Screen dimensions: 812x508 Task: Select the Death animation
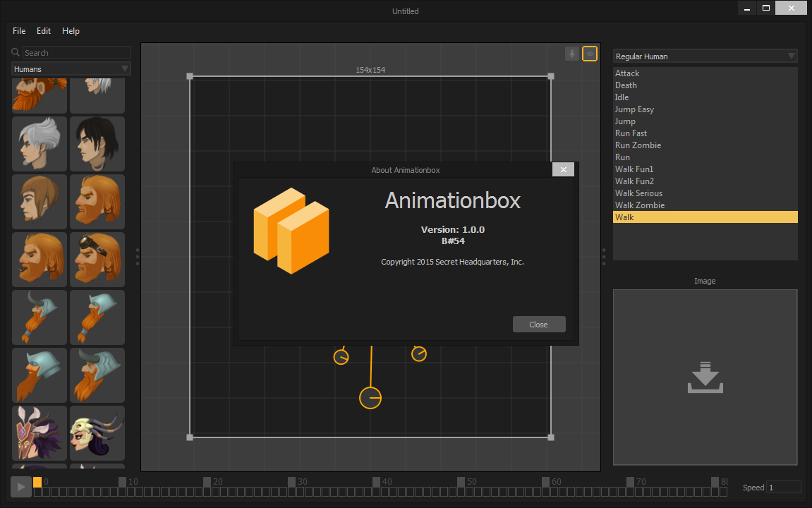pyautogui.click(x=705, y=85)
